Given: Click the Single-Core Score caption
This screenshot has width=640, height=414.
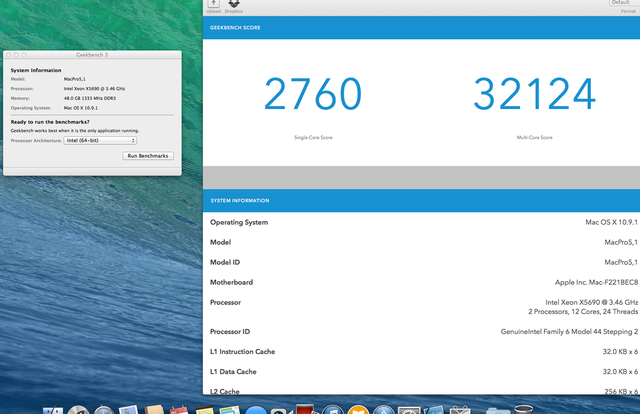Looking at the screenshot, I should coord(313,138).
